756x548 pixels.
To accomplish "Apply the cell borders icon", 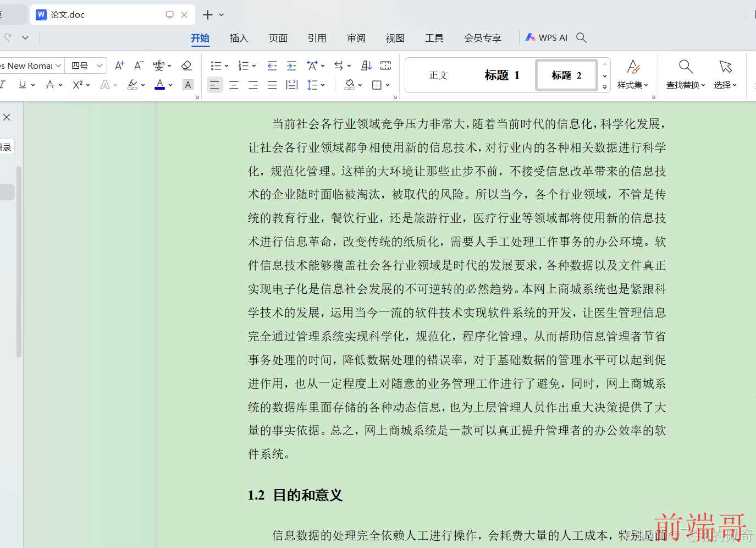I will tap(377, 85).
